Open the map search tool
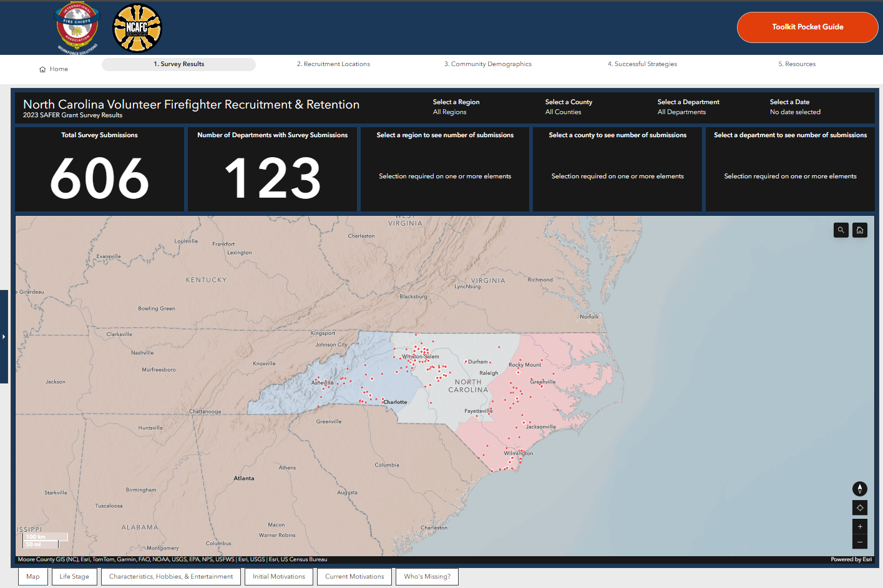Screen dimensions: 883x588 841,230
